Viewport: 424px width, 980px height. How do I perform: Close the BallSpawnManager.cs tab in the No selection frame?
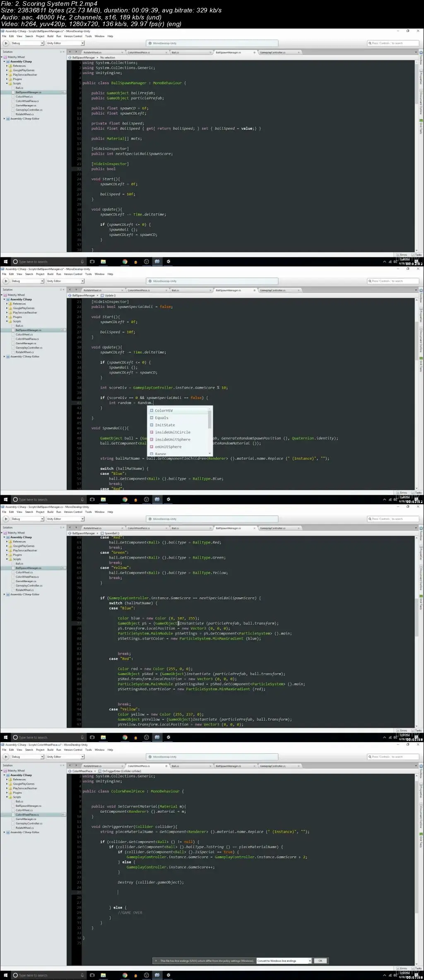tap(255, 53)
